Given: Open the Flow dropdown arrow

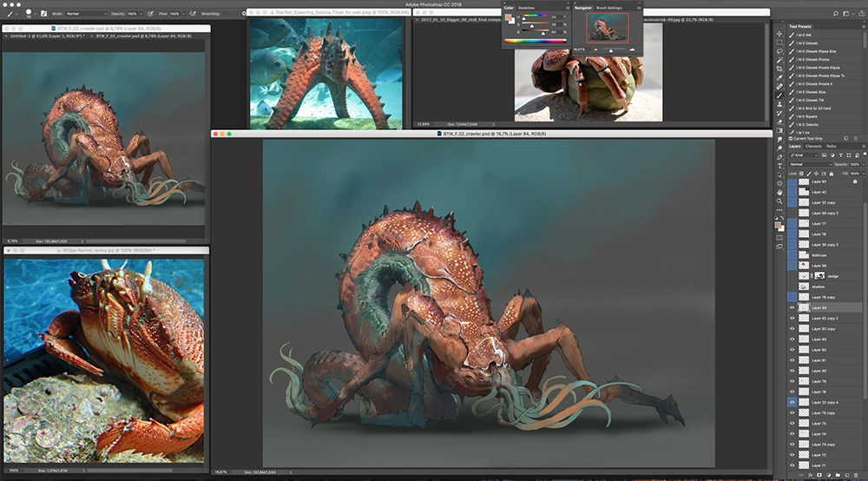Looking at the screenshot, I should pyautogui.click(x=184, y=13).
